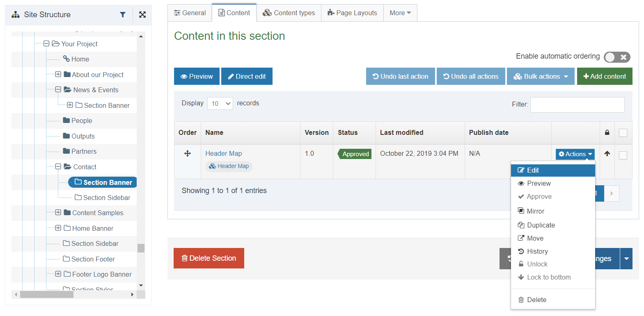This screenshot has height=316, width=644.
Task: Open the Display records count dropdown
Action: (x=220, y=103)
